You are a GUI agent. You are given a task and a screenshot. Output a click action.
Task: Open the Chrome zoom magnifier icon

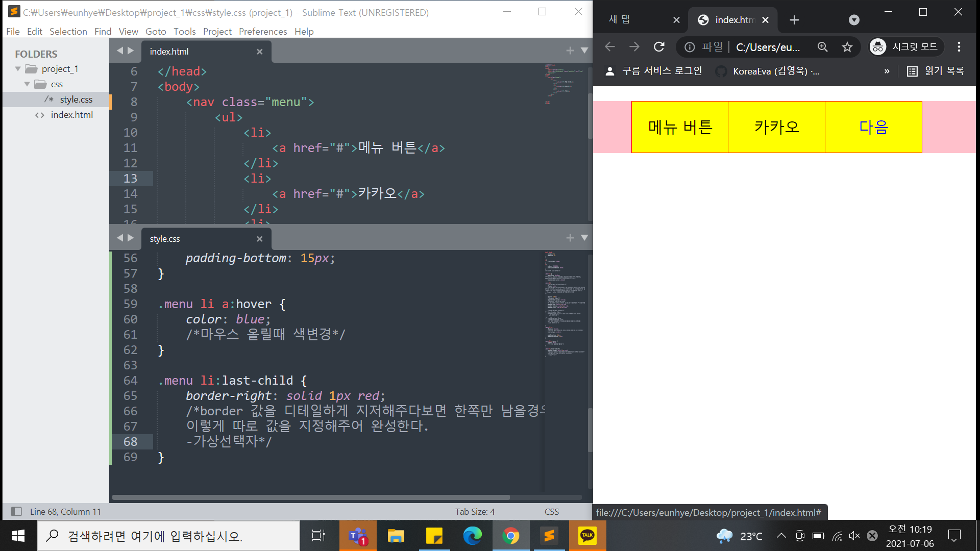pos(822,47)
